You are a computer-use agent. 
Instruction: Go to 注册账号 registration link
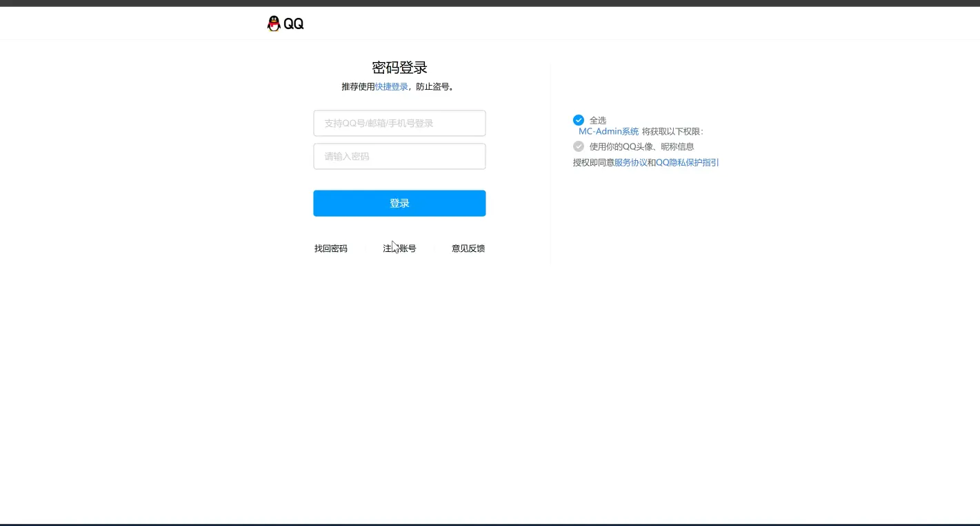(400, 249)
